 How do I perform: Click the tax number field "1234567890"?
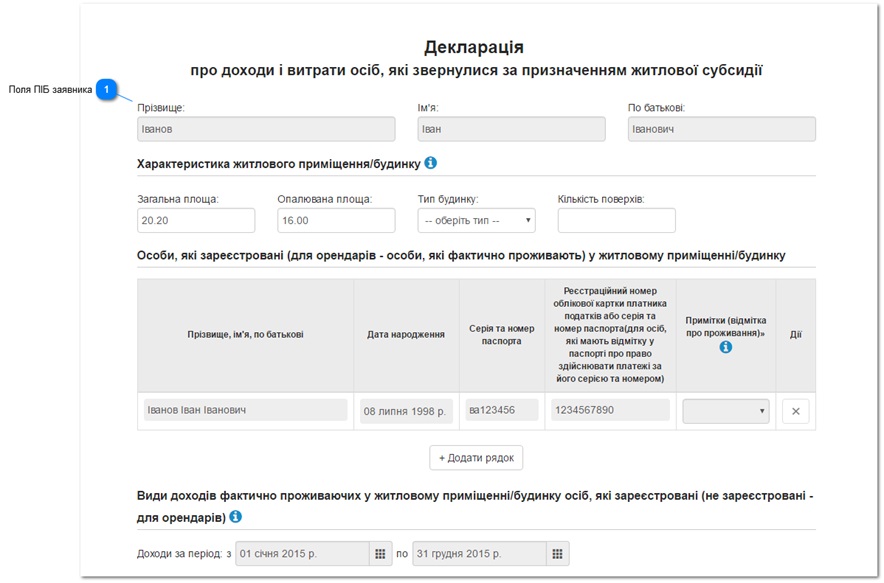[x=611, y=410]
